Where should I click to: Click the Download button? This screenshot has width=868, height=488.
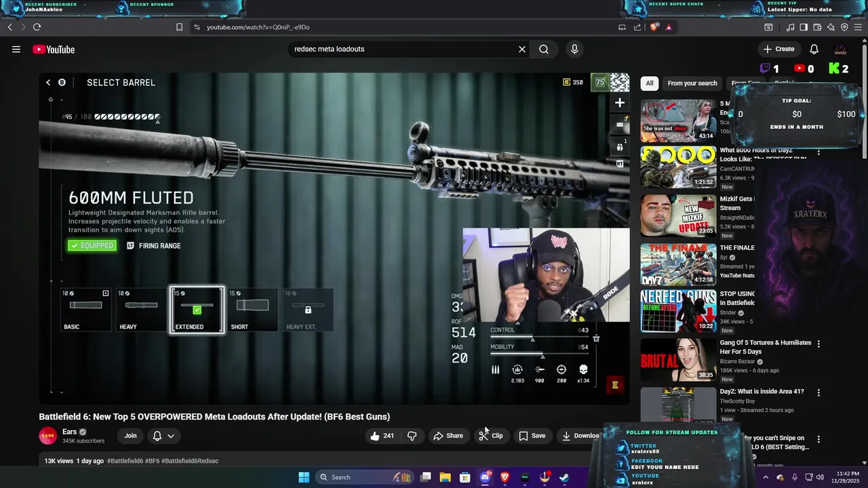(580, 436)
